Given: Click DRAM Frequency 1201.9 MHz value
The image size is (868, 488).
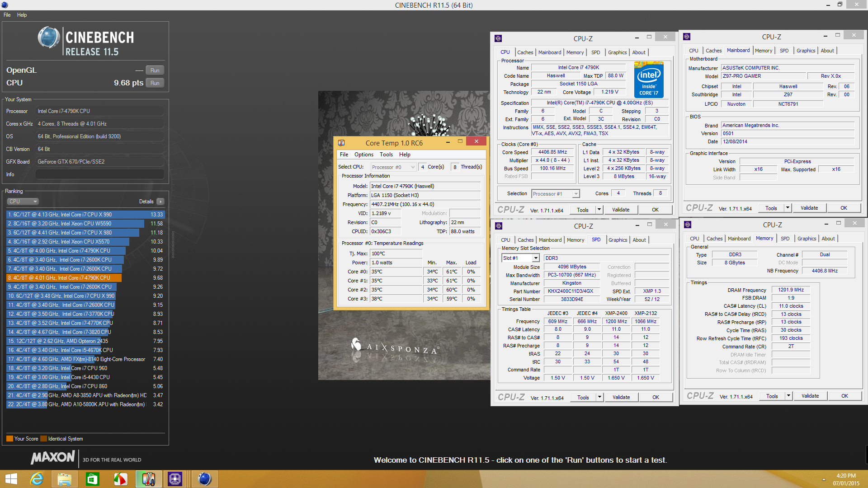Looking at the screenshot, I should [791, 290].
